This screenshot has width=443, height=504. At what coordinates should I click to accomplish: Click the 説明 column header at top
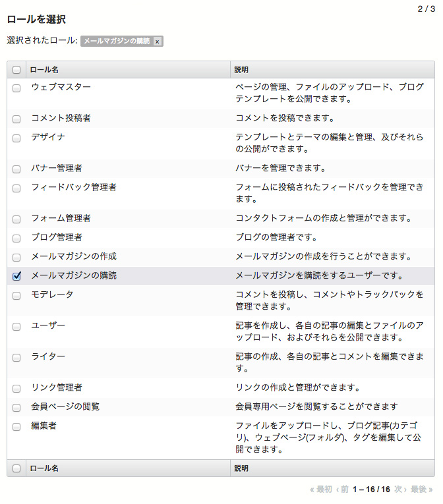click(x=241, y=70)
